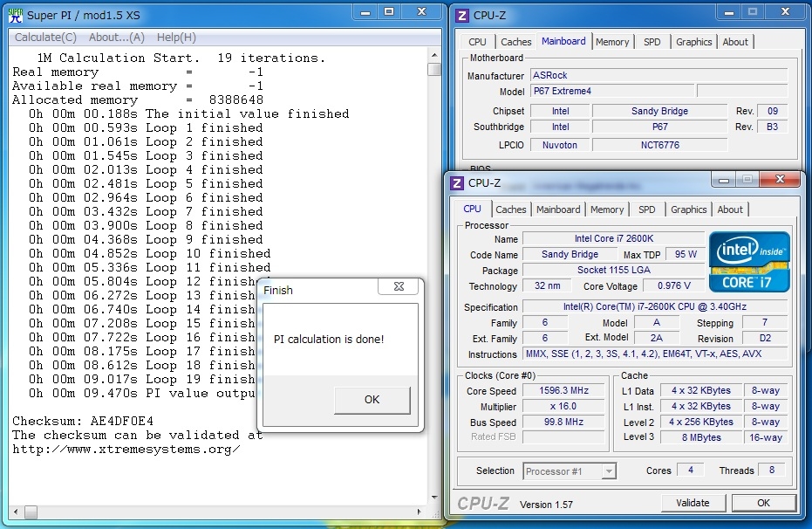Switch to the CPU tab in front CPU-Z window
The image size is (812, 529).
pos(473,209)
